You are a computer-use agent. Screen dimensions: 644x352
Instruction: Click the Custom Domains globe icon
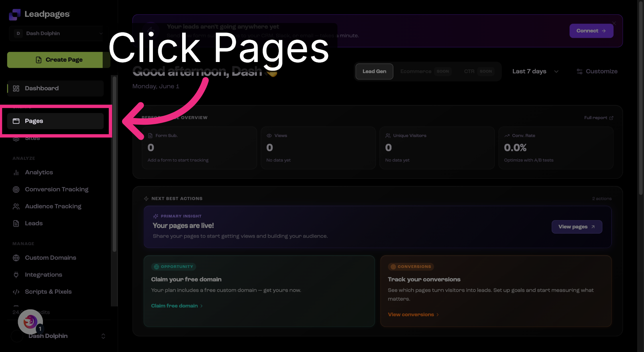tap(16, 258)
